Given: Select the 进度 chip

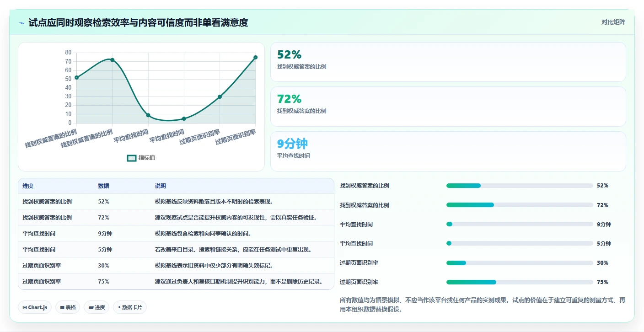Looking at the screenshot, I should point(97,307).
